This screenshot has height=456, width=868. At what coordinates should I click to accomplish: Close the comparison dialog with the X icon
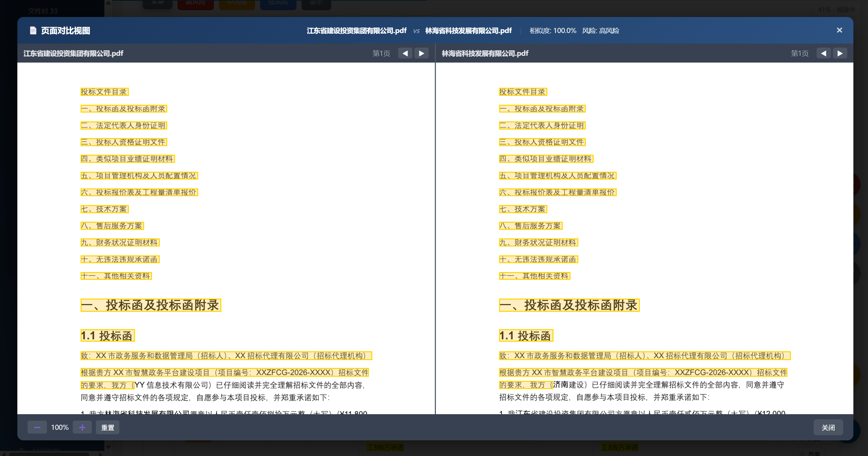point(839,30)
